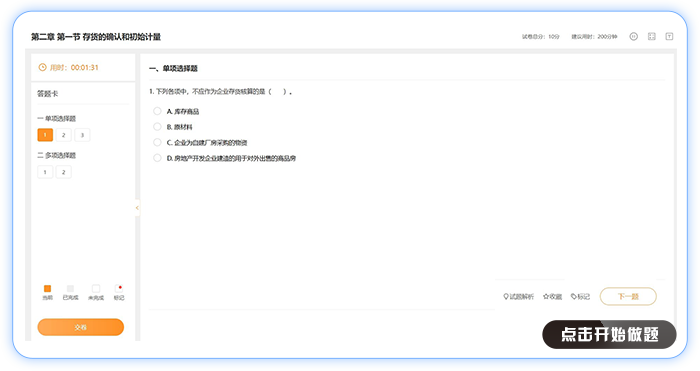Jump to single-choice question 2

[x=63, y=135]
